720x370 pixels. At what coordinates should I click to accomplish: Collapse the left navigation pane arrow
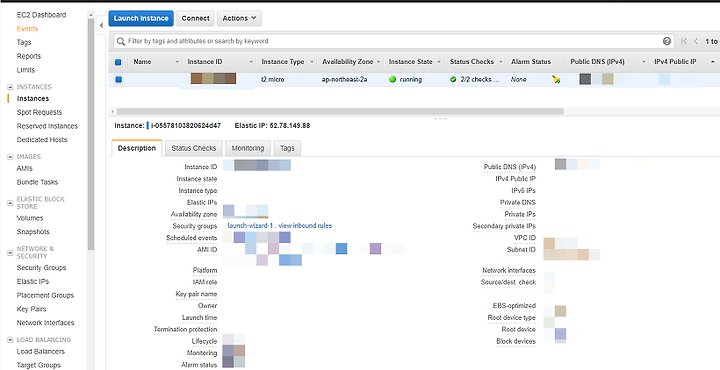(101, 25)
